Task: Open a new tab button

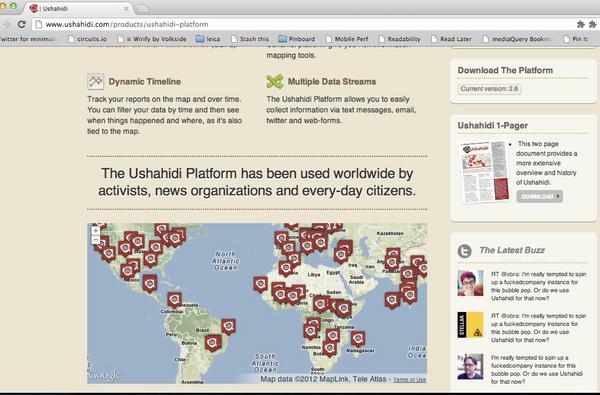Action: tap(142, 9)
